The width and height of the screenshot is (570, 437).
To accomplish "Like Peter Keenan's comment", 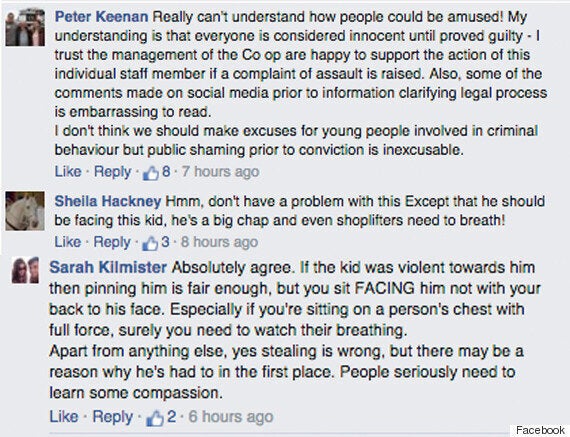I will click(x=68, y=172).
